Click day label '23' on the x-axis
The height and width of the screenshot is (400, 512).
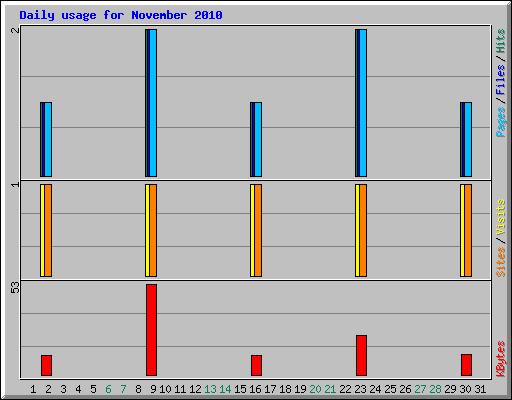(x=360, y=389)
